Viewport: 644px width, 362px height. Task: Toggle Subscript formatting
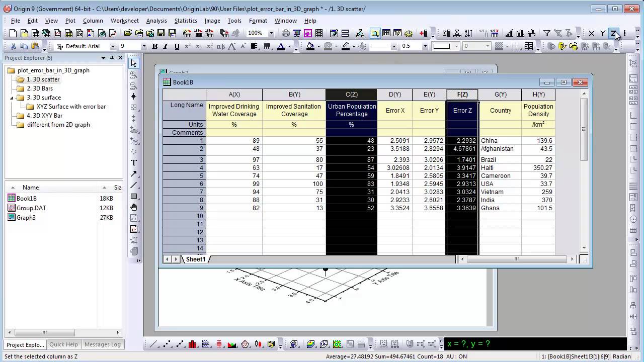pos(198,46)
